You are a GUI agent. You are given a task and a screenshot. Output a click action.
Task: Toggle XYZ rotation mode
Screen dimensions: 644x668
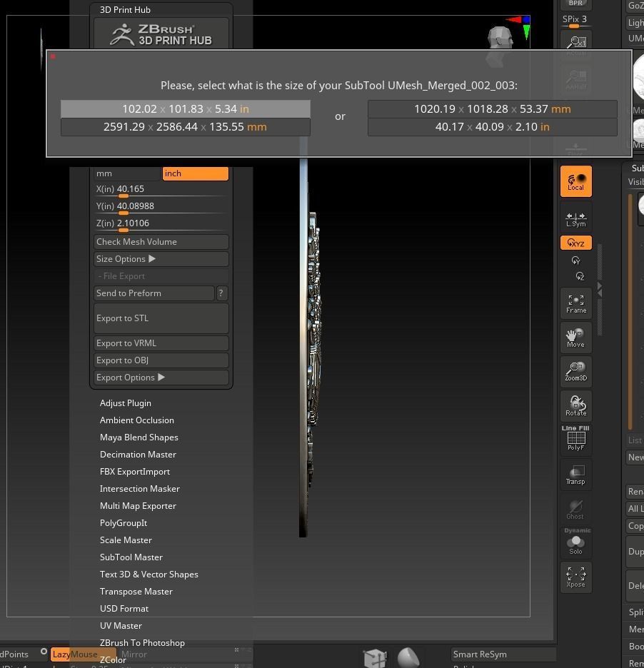coord(575,243)
